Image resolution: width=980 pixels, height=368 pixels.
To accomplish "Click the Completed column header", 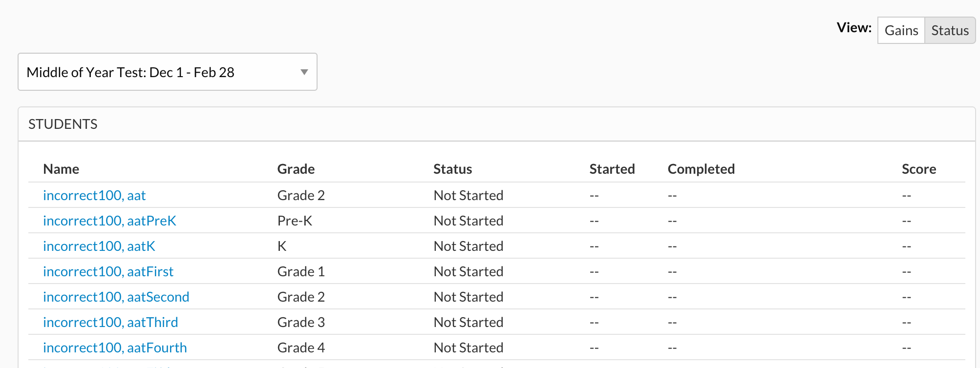I will (x=701, y=169).
